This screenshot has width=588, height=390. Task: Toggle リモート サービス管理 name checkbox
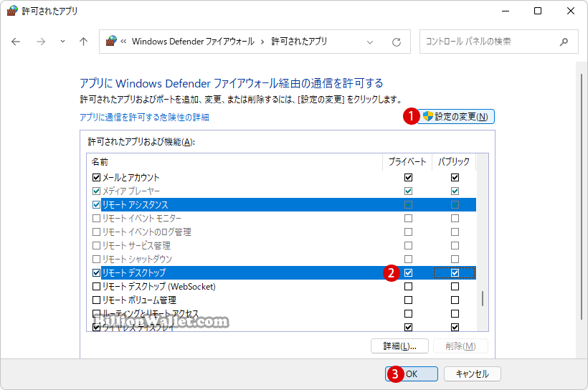coord(96,246)
